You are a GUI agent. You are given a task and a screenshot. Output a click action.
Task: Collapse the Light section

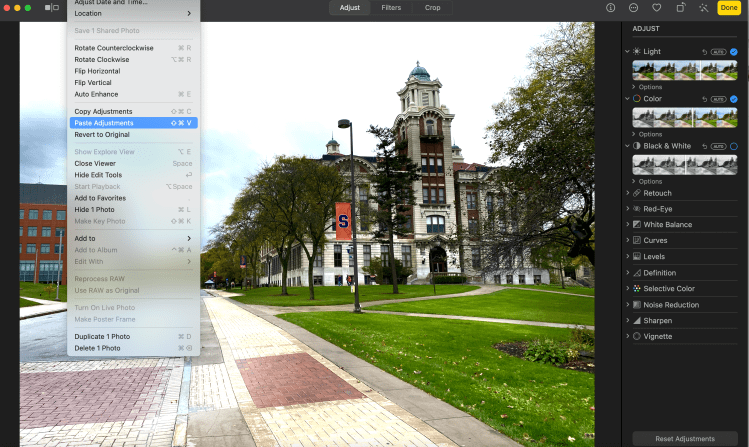click(x=627, y=51)
